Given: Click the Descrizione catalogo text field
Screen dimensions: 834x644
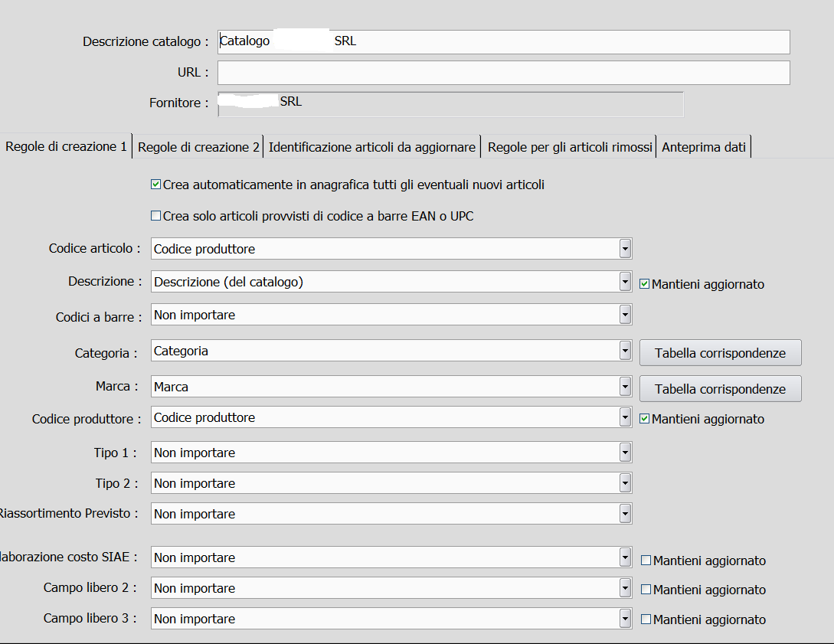Looking at the screenshot, I should coord(504,42).
